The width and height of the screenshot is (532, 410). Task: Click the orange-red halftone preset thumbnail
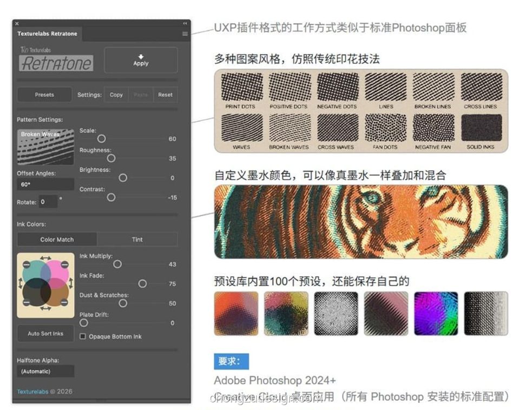[x=236, y=313]
